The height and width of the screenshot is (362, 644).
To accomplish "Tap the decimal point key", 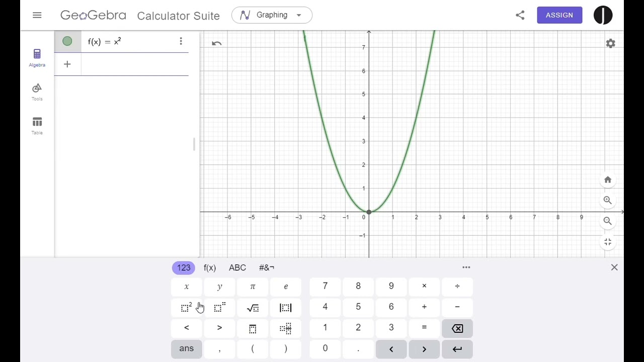I will point(358,348).
